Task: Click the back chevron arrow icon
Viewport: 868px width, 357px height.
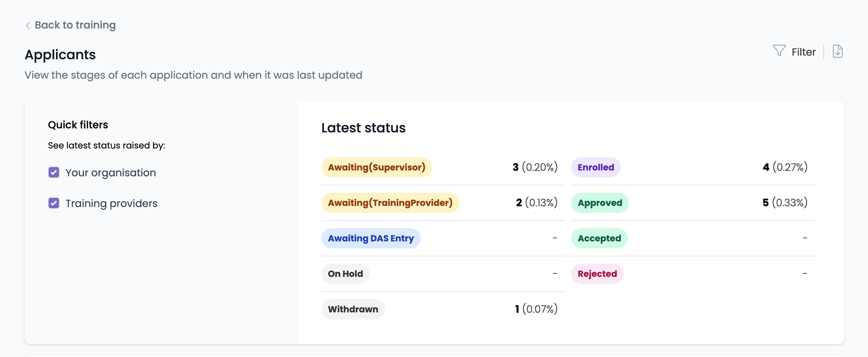Action: (x=28, y=25)
